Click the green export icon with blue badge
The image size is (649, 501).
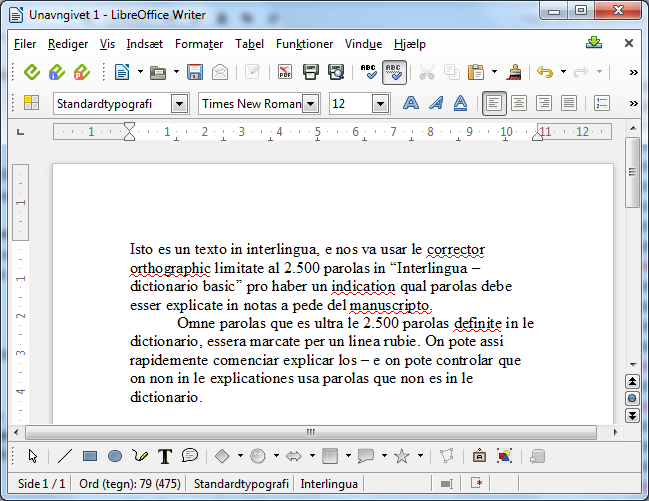(x=57, y=72)
